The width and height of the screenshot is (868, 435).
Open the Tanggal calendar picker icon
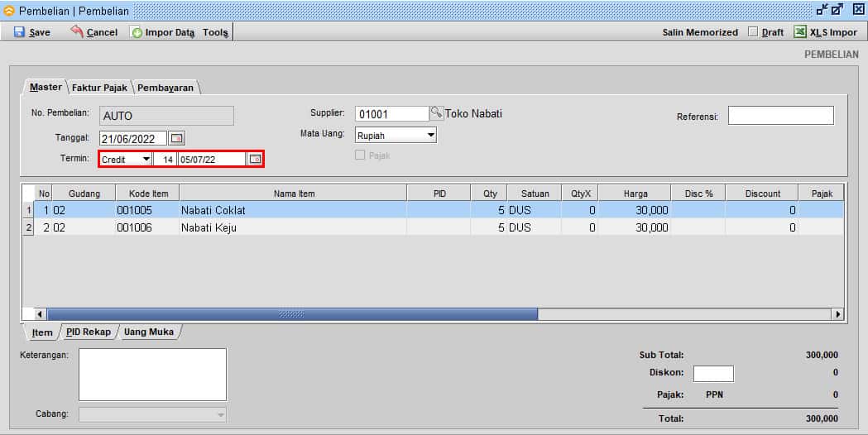pos(177,138)
